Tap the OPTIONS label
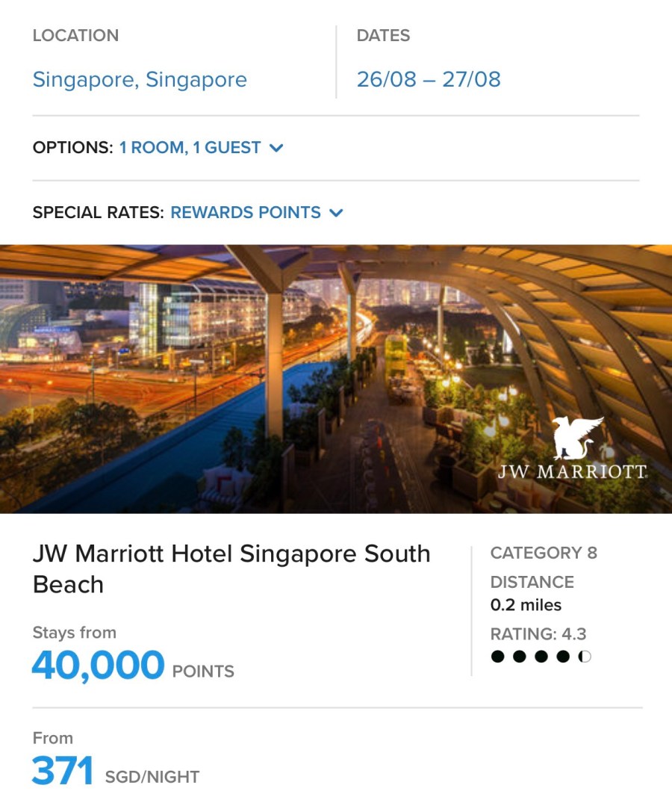This screenshot has height=800, width=672. tap(72, 148)
